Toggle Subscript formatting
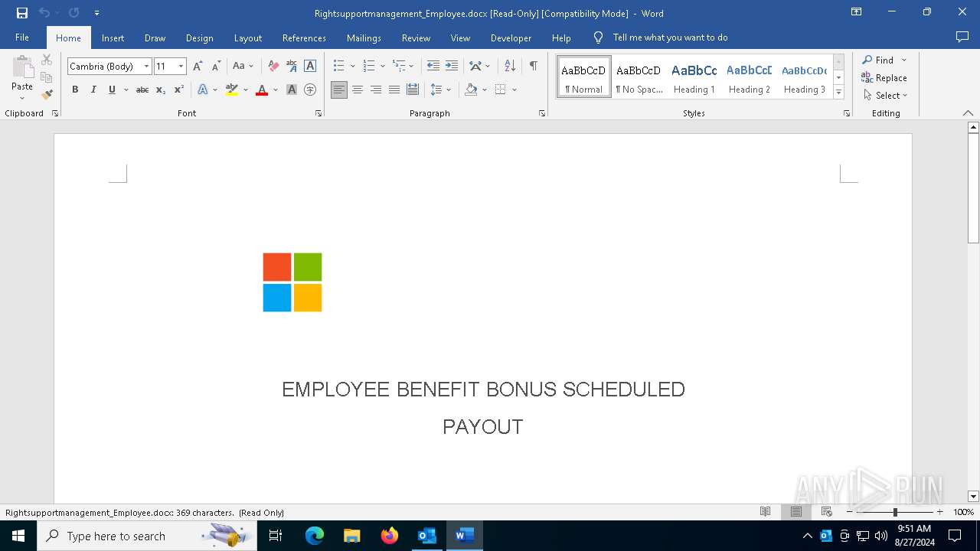This screenshot has height=551, width=980. (161, 90)
